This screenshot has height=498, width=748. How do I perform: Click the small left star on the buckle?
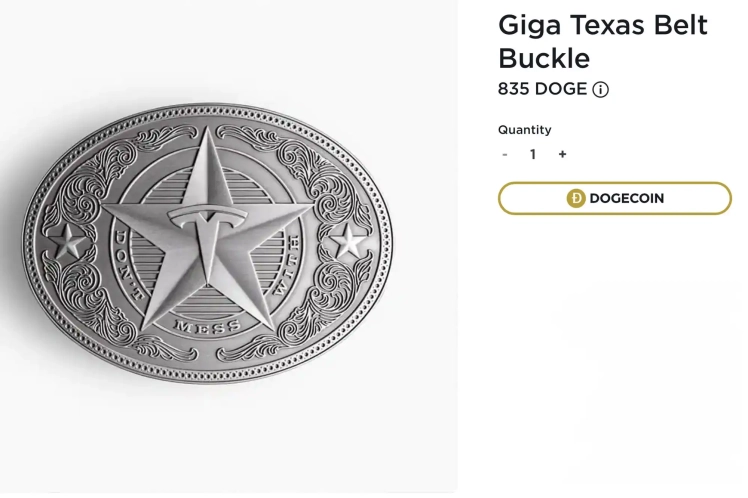tap(69, 241)
